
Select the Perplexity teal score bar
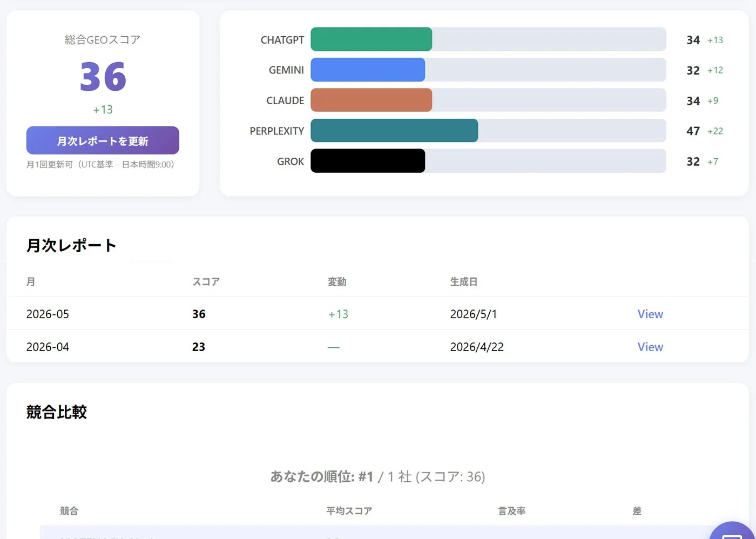(394, 131)
